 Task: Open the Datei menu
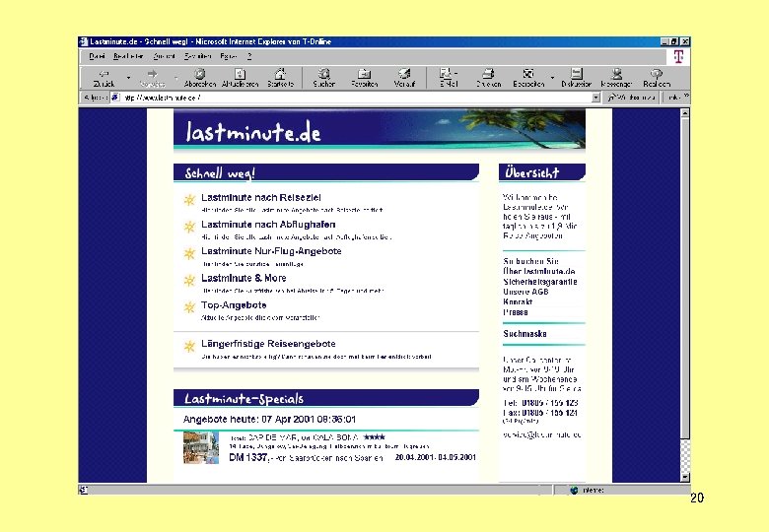pyautogui.click(x=97, y=56)
